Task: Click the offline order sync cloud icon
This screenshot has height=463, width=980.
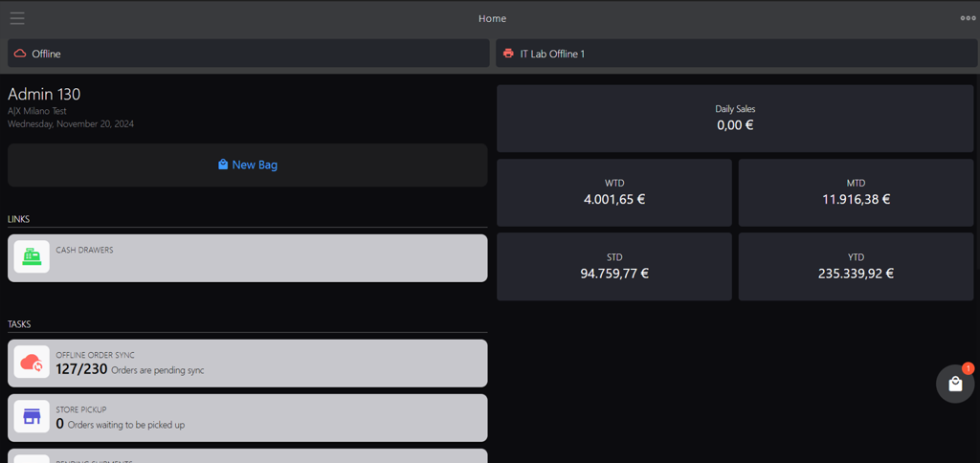Action: pyautogui.click(x=32, y=362)
